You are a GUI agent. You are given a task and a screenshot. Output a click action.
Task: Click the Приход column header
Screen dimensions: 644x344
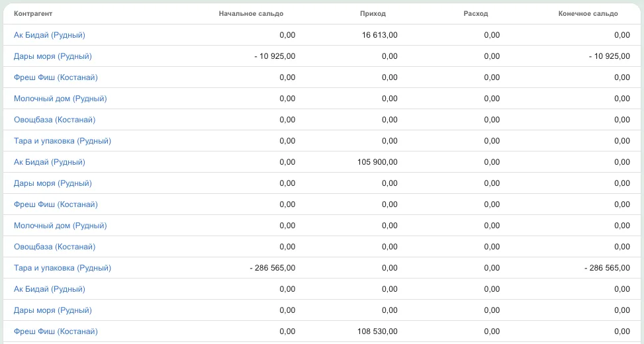point(373,13)
